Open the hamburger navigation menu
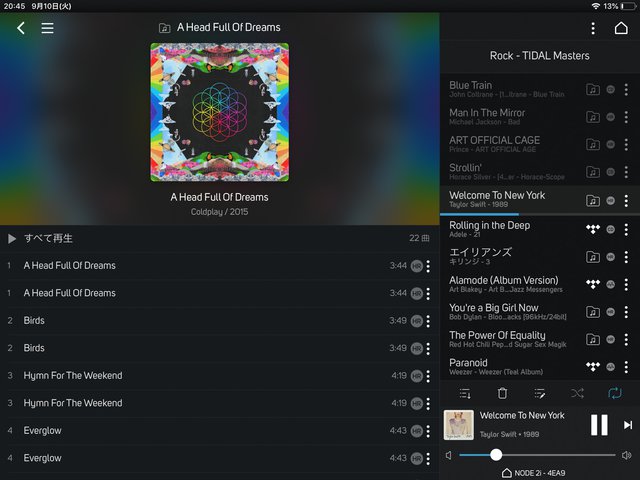640x480 pixels. tap(47, 28)
